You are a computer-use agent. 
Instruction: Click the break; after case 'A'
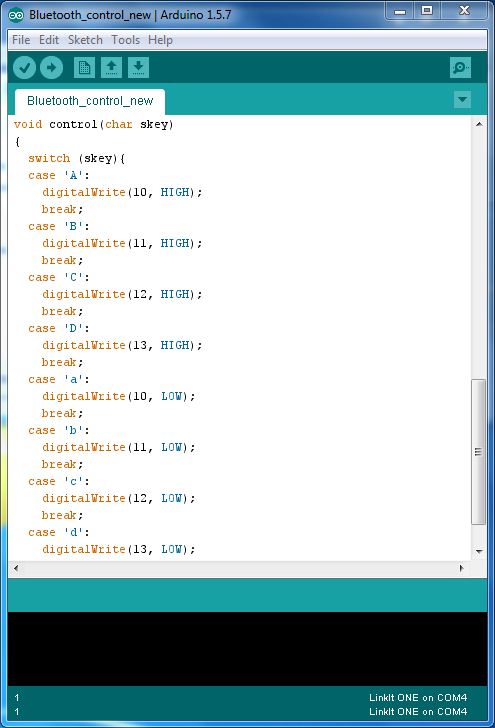click(62, 209)
